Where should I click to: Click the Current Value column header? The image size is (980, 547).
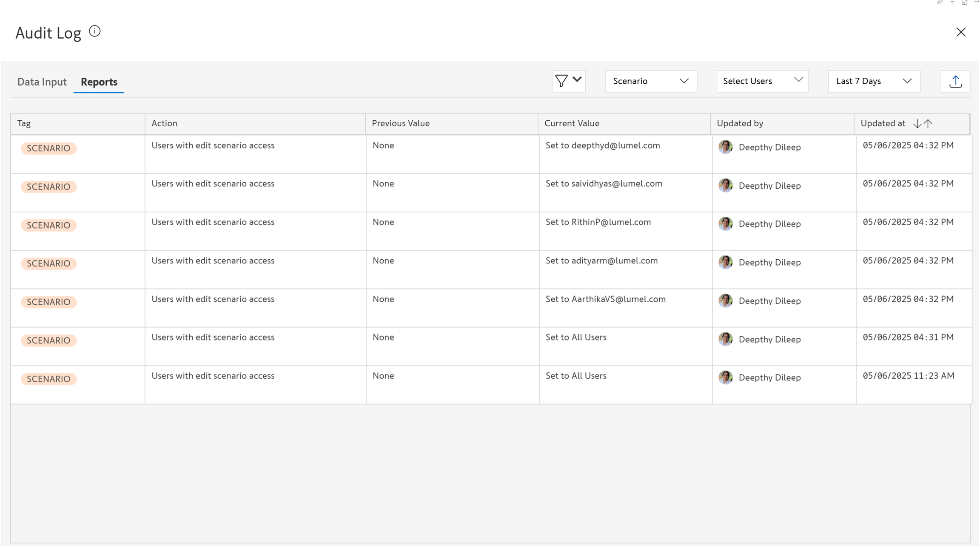(x=572, y=123)
